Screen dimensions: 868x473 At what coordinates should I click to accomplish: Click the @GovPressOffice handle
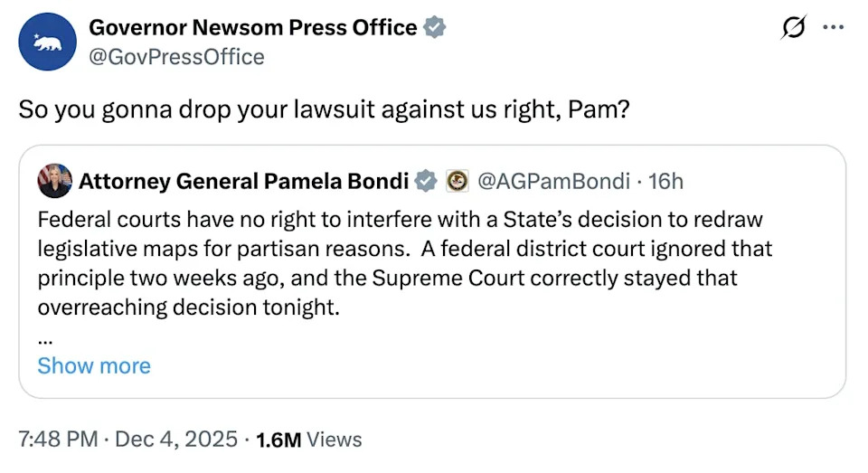point(176,57)
